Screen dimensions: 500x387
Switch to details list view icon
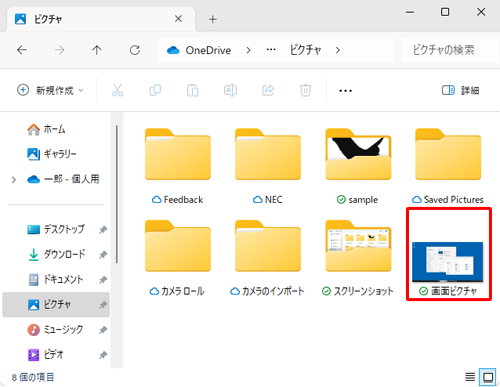coord(470,377)
